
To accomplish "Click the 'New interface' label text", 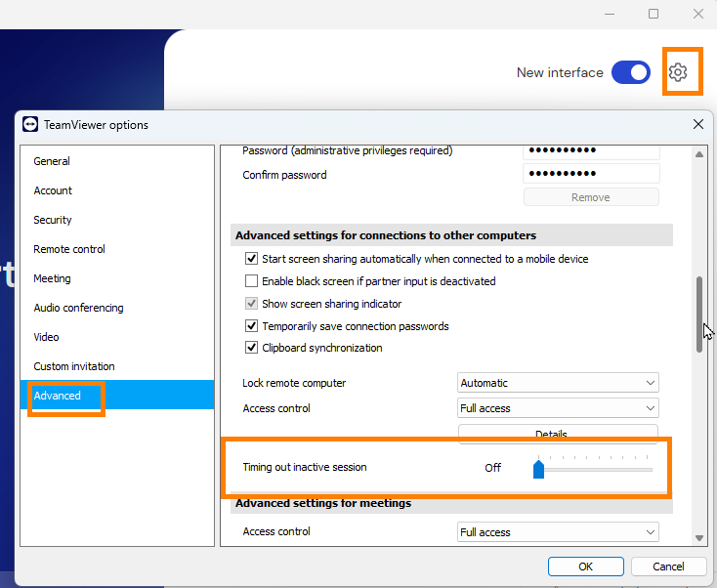I will tap(560, 72).
